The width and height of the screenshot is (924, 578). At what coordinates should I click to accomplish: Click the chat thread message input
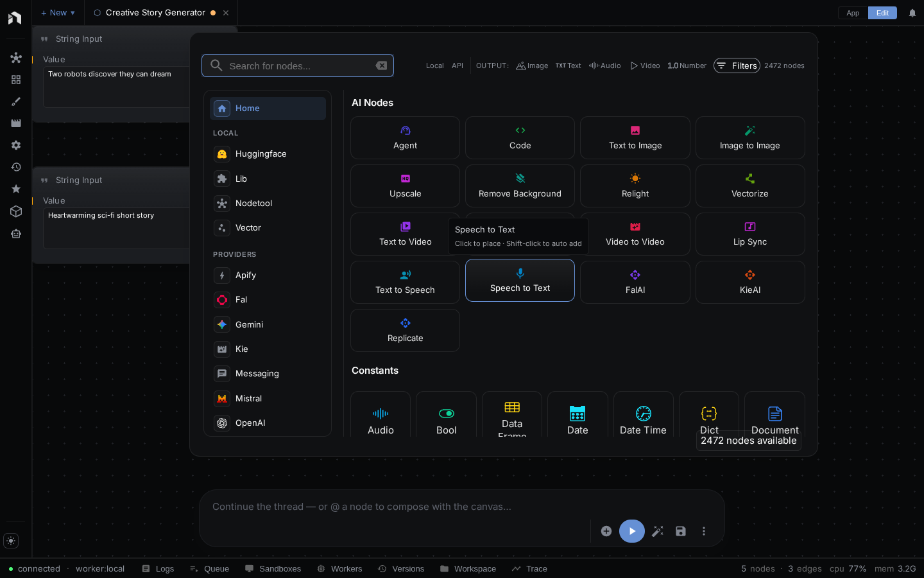pos(462,507)
